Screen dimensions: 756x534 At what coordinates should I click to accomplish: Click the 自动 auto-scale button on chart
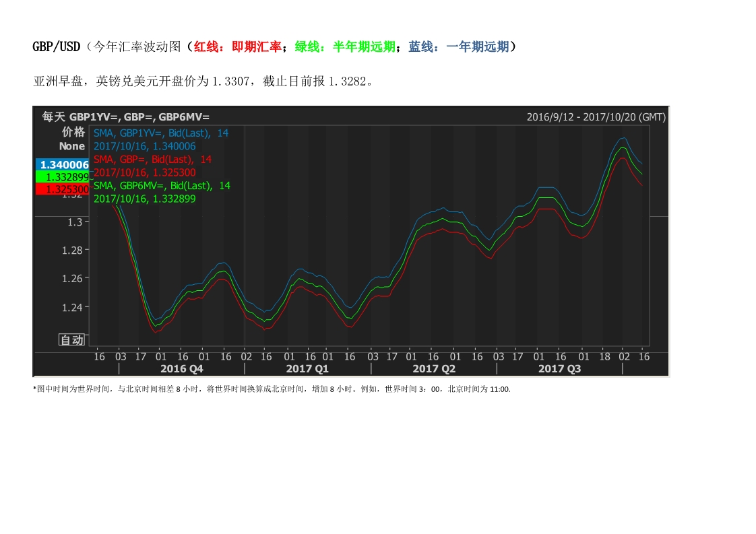coord(72,340)
